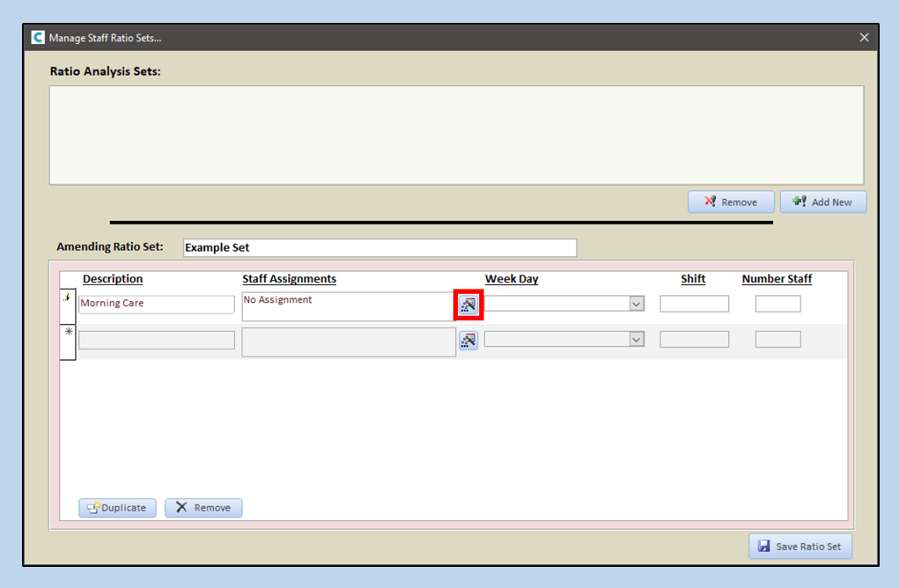Click the No Assignment staff assignments box
The width and height of the screenshot is (899, 588).
click(349, 306)
